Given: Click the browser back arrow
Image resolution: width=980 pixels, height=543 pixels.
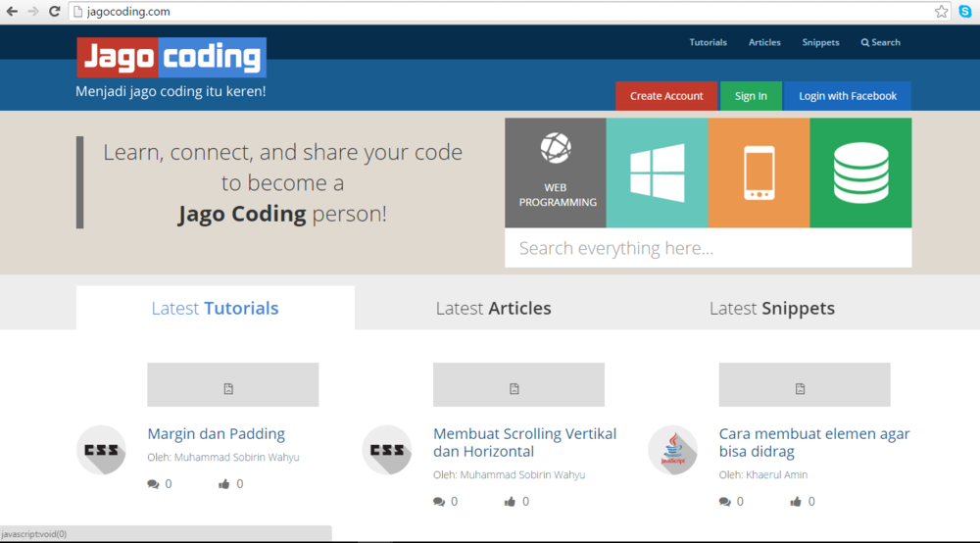Looking at the screenshot, I should (12, 12).
